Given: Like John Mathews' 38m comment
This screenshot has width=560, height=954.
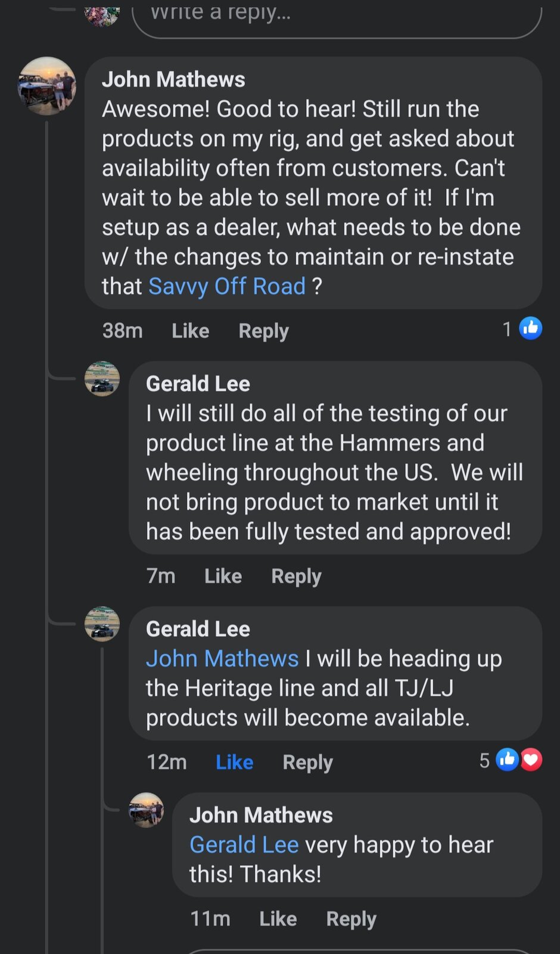Looking at the screenshot, I should (x=190, y=331).
